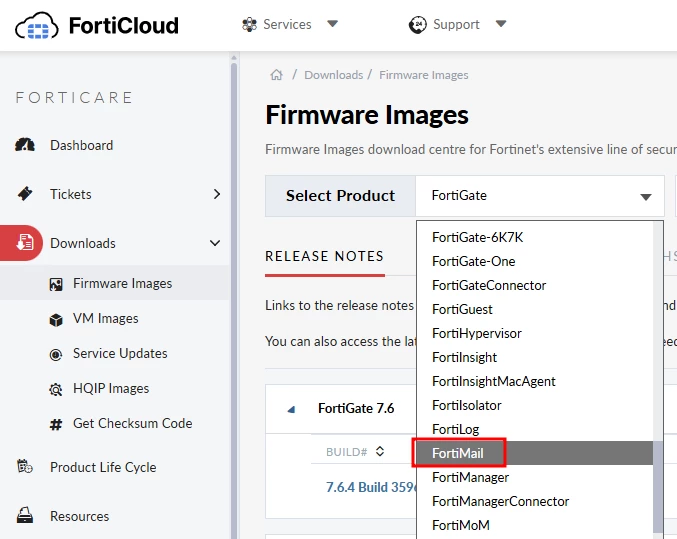Click the VM Images cube icon
677x539 pixels.
56,320
